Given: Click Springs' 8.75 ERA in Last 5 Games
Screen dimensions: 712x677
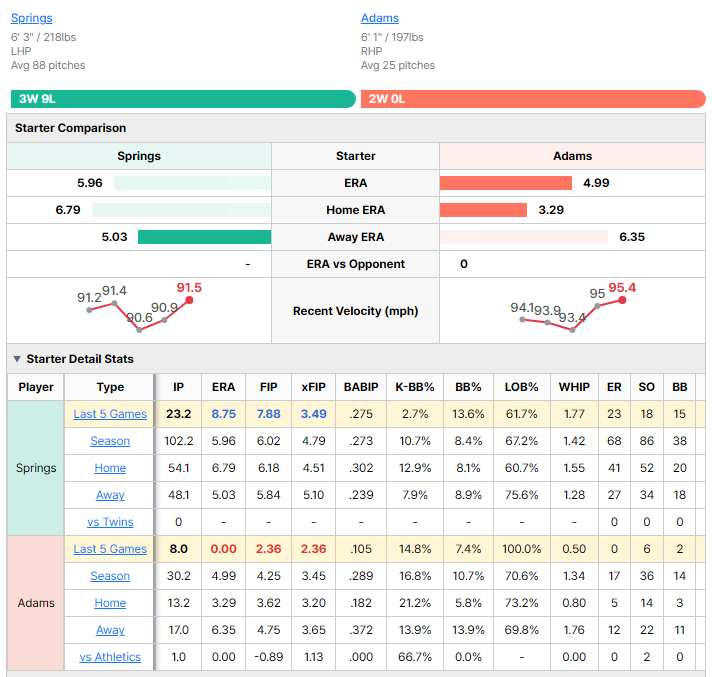Looking at the screenshot, I should [223, 414].
